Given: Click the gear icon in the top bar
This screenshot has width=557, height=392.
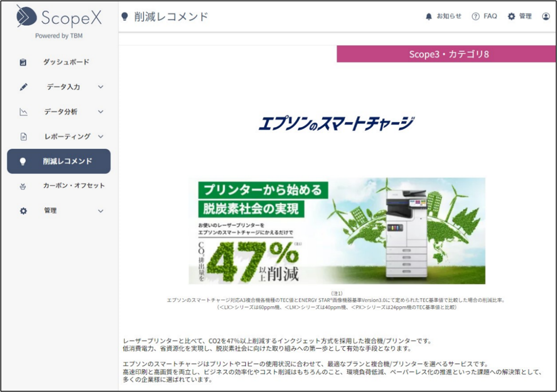Looking at the screenshot, I should pyautogui.click(x=512, y=16).
